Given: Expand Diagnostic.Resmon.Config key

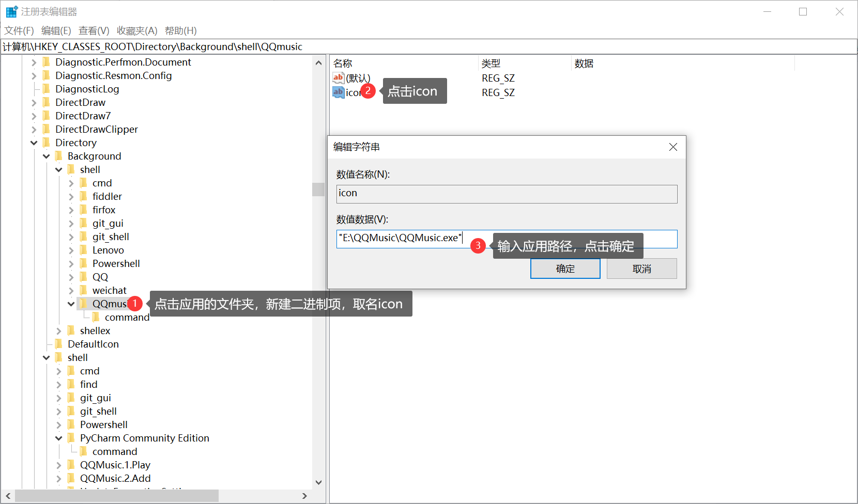Looking at the screenshot, I should 34,76.
